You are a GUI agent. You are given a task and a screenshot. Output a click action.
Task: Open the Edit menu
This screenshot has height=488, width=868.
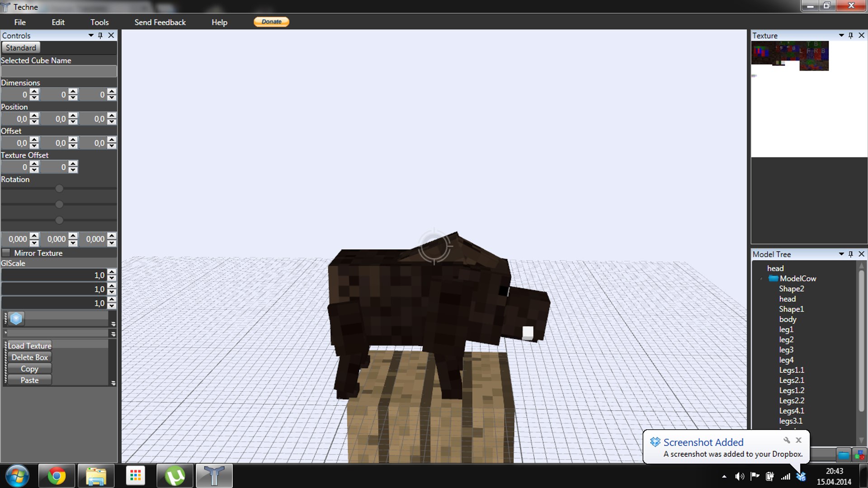pyautogui.click(x=58, y=22)
